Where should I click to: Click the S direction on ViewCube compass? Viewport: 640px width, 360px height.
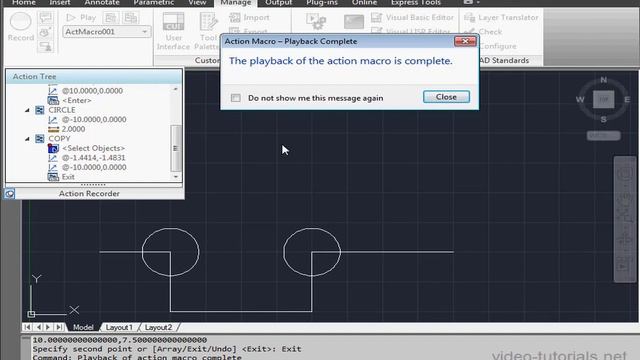tap(604, 119)
